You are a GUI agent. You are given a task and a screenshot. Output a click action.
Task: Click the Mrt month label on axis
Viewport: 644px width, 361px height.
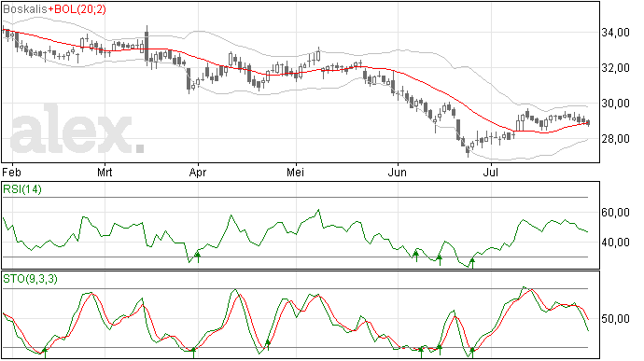click(x=105, y=172)
